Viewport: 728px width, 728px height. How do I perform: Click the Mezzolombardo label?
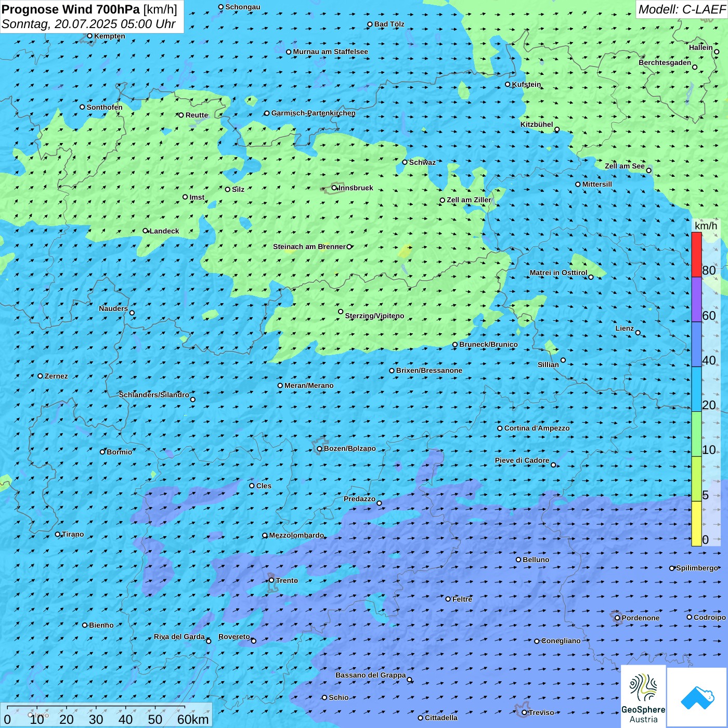click(296, 535)
